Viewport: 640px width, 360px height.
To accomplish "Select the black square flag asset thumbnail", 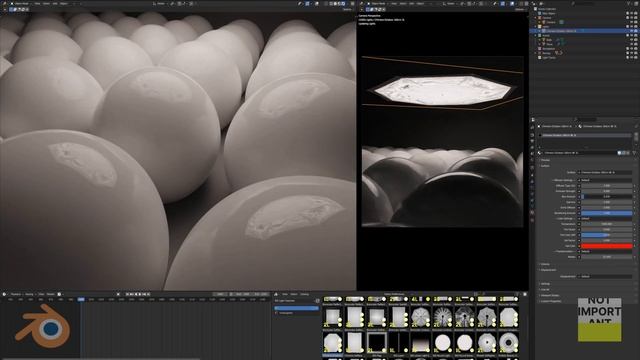I will tap(376, 342).
